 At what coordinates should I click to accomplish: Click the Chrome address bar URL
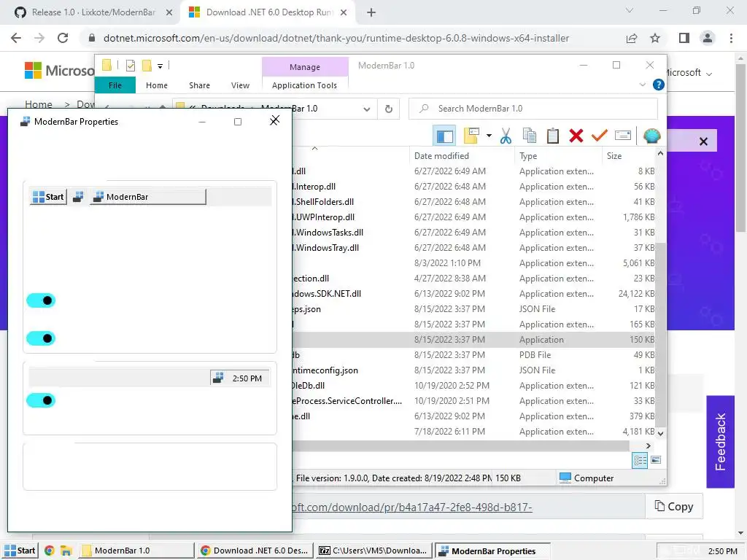336,38
